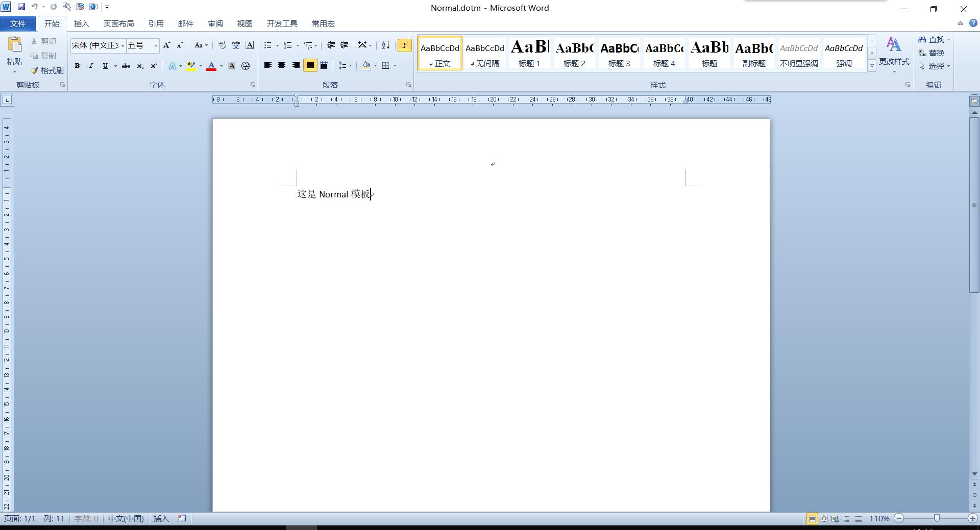Image resolution: width=980 pixels, height=530 pixels.
Task: Open the bullet list dropdown arrow
Action: click(x=277, y=46)
